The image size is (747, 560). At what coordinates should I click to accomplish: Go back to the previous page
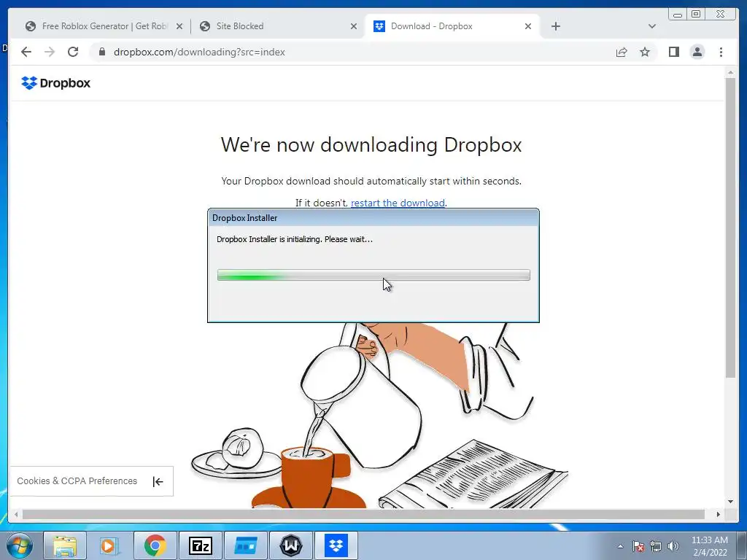26,52
